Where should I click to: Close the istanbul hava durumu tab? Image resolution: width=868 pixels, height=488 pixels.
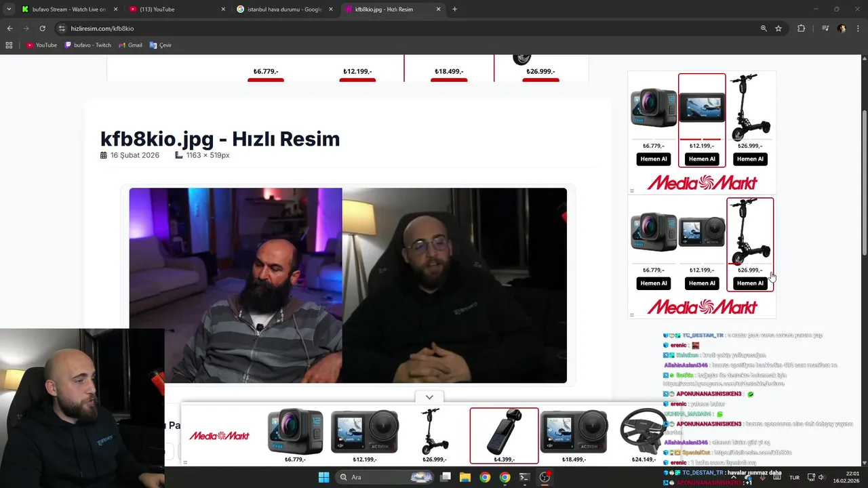tap(331, 9)
